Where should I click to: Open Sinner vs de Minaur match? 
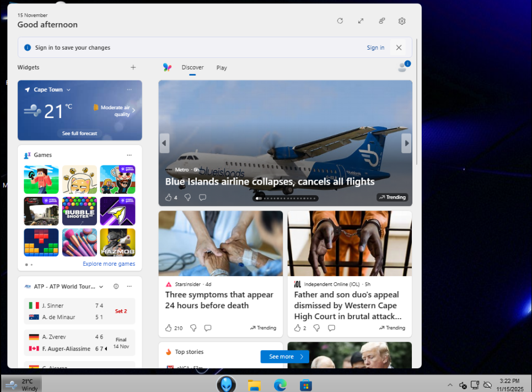click(79, 311)
